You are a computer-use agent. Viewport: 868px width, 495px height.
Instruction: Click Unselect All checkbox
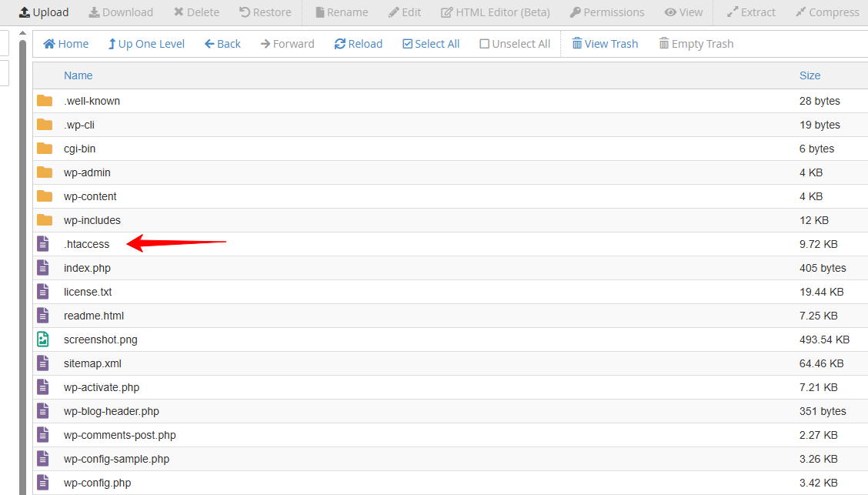click(x=515, y=44)
